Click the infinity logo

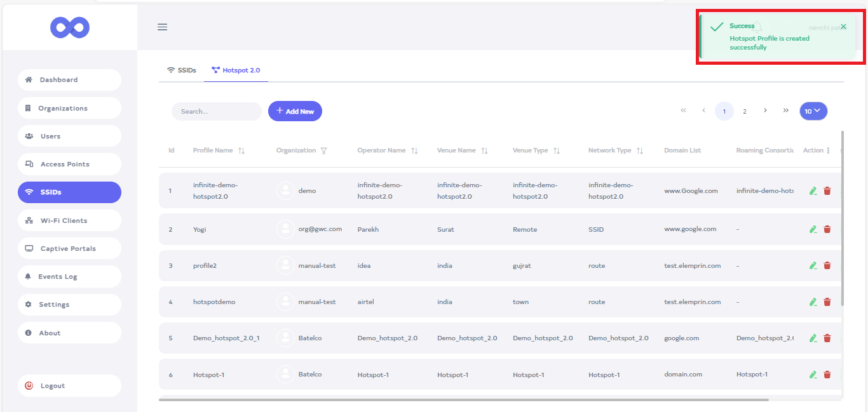[70, 27]
